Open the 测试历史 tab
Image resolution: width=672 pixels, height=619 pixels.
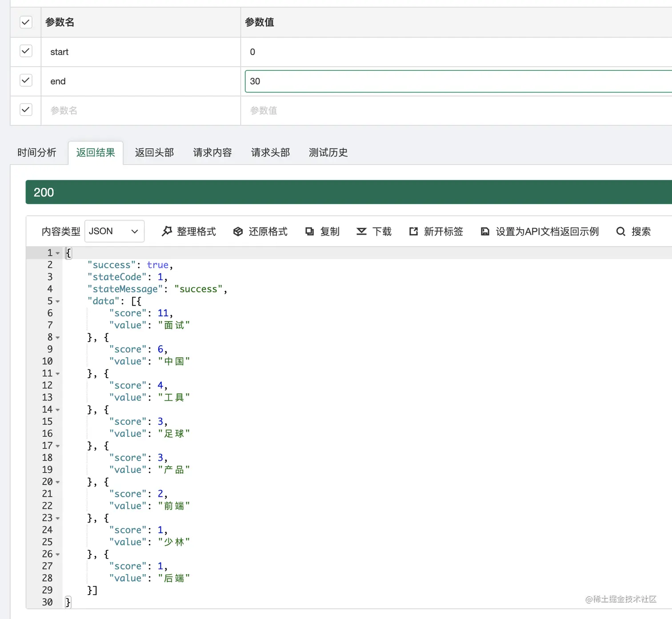tap(328, 152)
